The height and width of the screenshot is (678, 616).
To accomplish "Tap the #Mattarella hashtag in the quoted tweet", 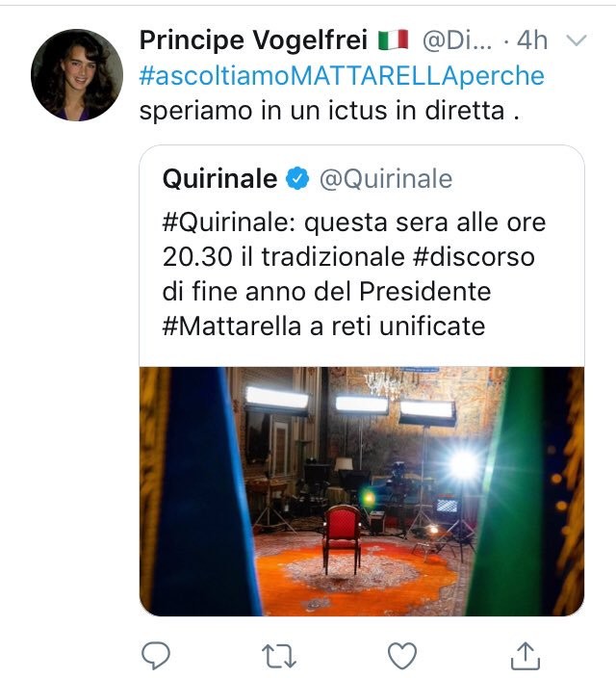I will pyautogui.click(x=232, y=326).
